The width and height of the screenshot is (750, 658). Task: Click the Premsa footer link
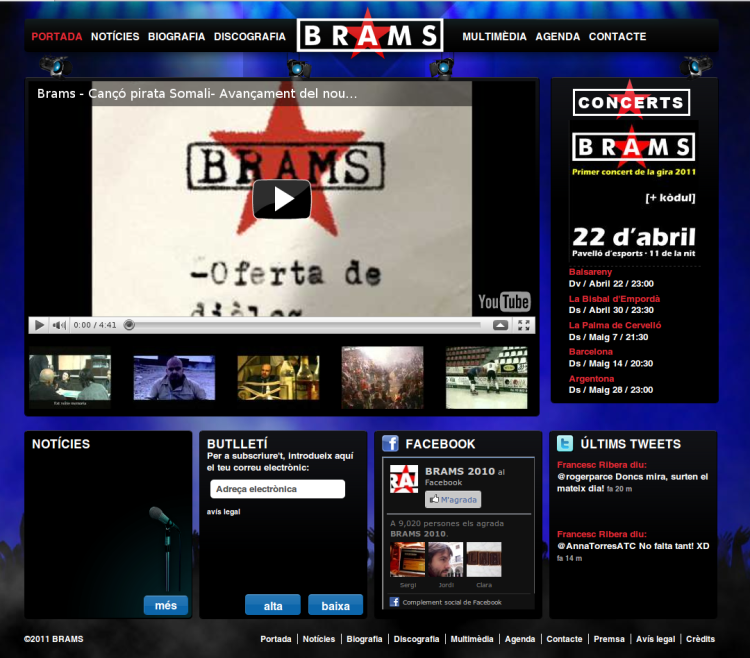coord(609,639)
